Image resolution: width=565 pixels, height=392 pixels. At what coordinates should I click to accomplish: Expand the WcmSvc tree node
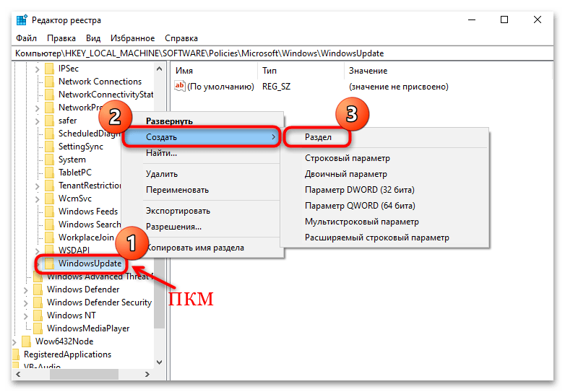click(x=37, y=199)
